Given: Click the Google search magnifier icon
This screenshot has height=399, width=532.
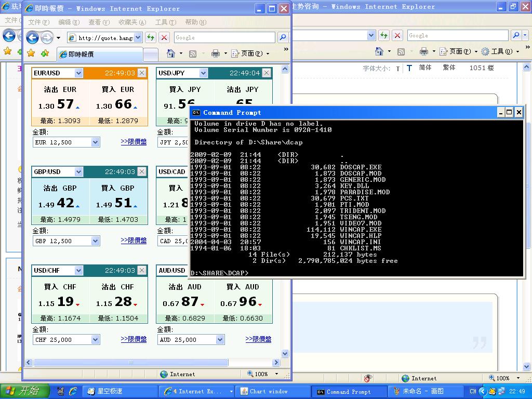Looking at the screenshot, I should (x=283, y=37).
